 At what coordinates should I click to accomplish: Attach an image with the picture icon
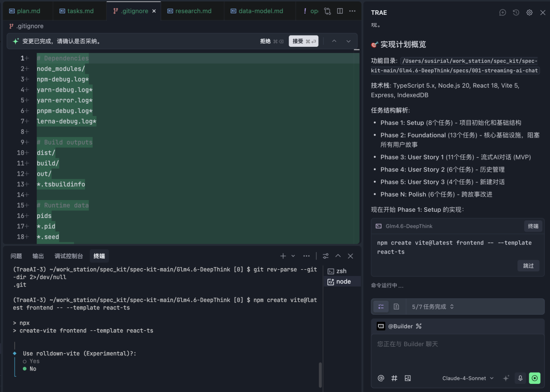[407, 378]
